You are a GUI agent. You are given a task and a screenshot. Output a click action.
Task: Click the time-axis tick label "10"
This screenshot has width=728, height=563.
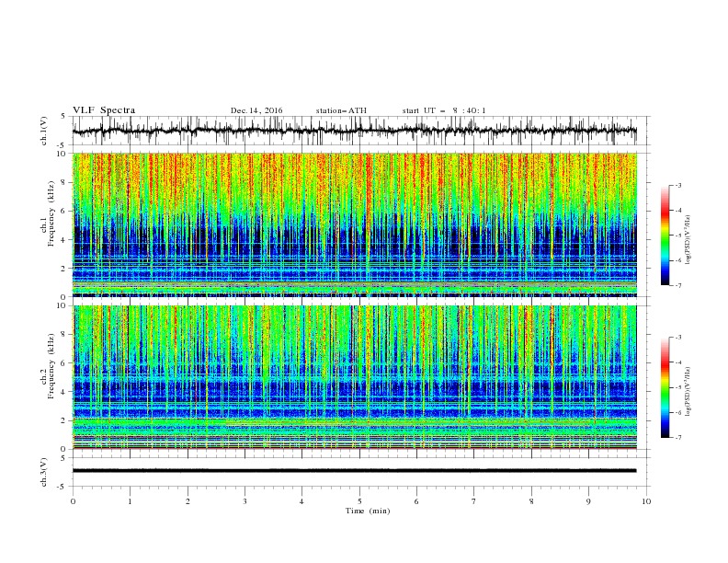coord(646,501)
